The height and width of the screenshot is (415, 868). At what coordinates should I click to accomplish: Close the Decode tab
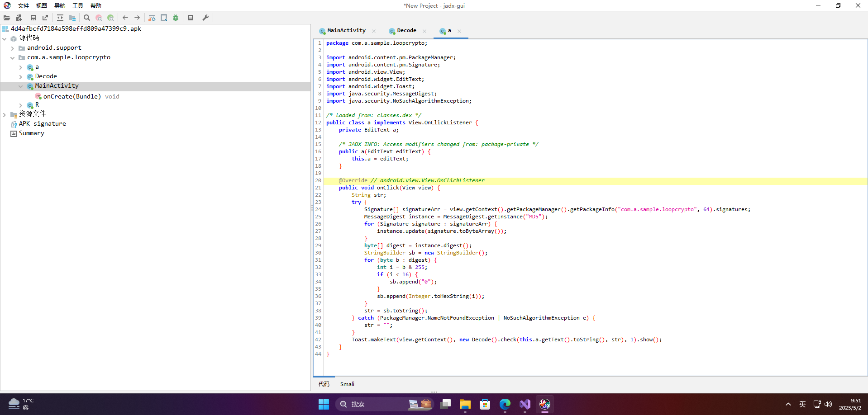(x=424, y=31)
